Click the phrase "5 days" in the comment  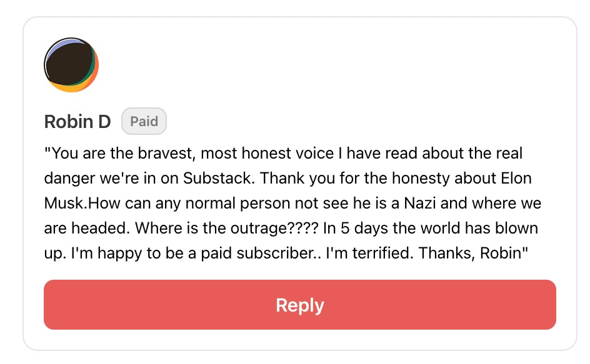pos(364,229)
